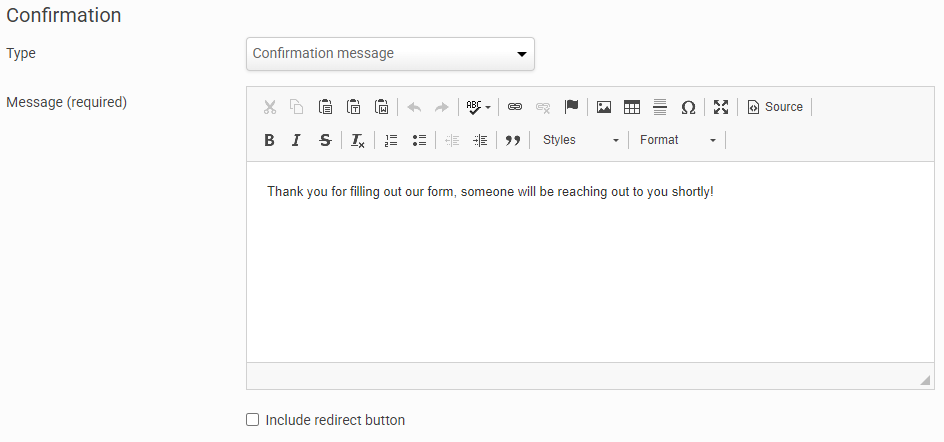
Task: Switch to Source view
Action: click(775, 107)
